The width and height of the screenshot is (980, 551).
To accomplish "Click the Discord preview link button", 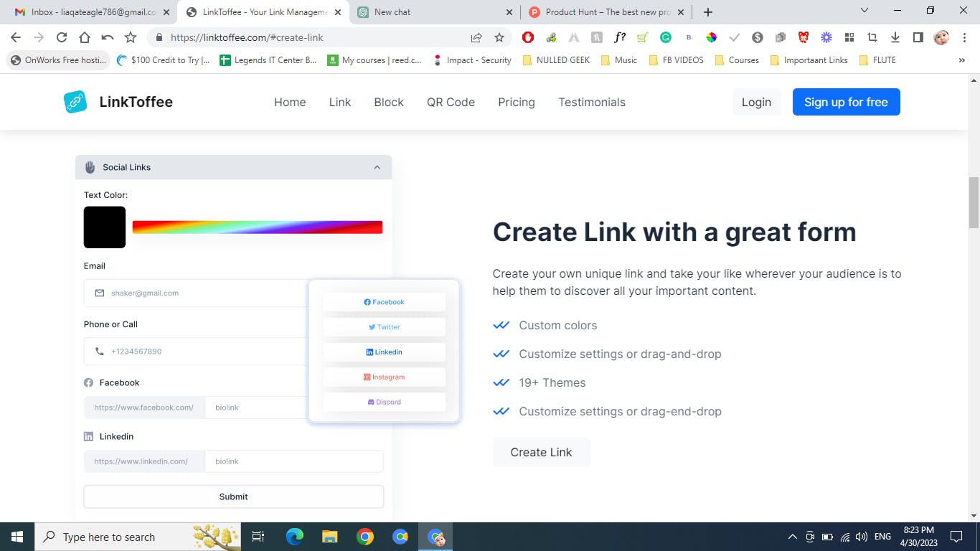I will [x=385, y=402].
